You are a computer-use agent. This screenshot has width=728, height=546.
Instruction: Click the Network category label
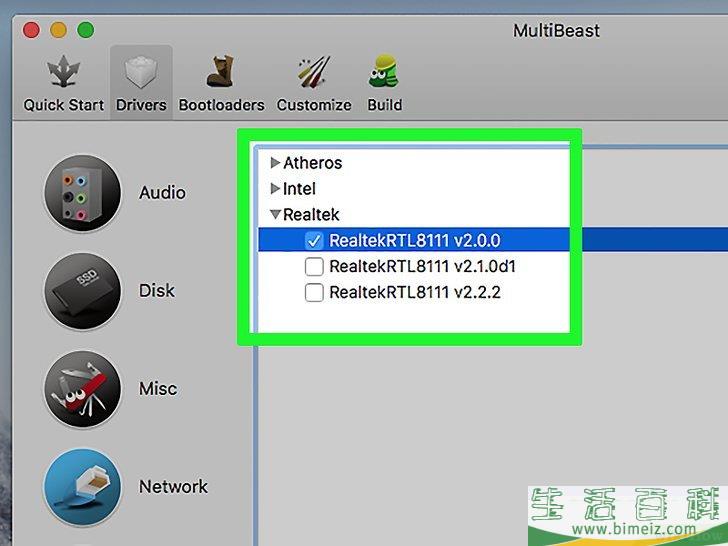click(173, 487)
